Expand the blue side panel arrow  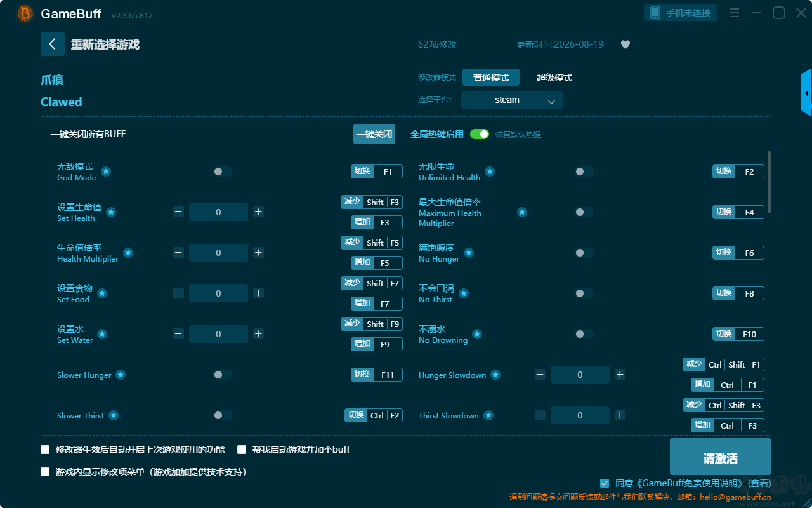tap(806, 93)
